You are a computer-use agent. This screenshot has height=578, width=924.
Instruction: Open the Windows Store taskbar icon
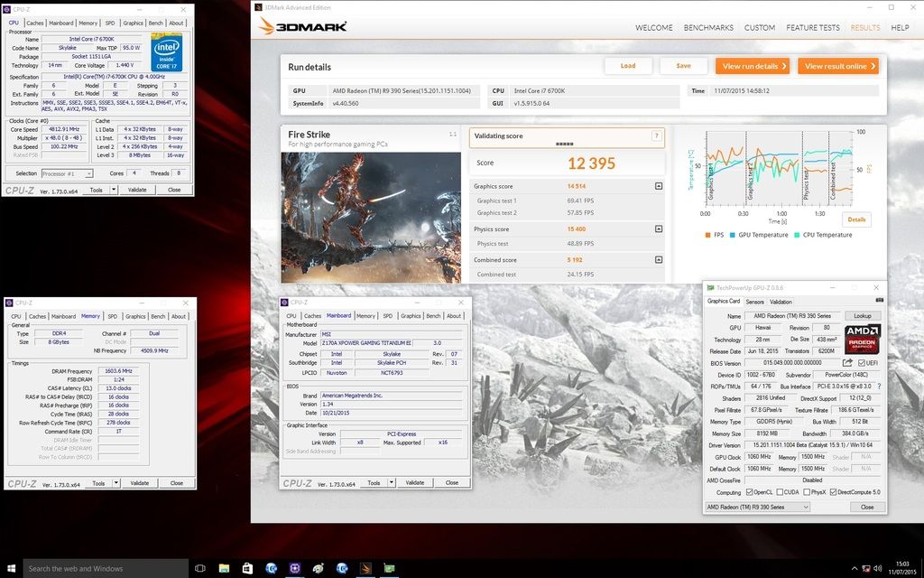[247, 569]
